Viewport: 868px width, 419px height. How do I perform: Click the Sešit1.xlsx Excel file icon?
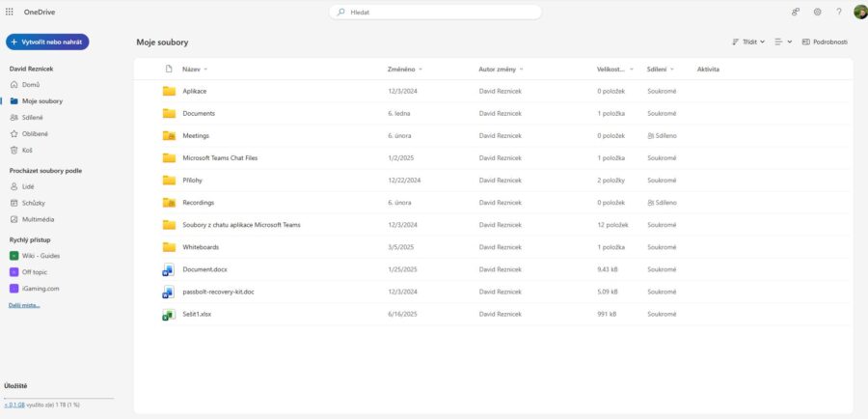tap(169, 315)
